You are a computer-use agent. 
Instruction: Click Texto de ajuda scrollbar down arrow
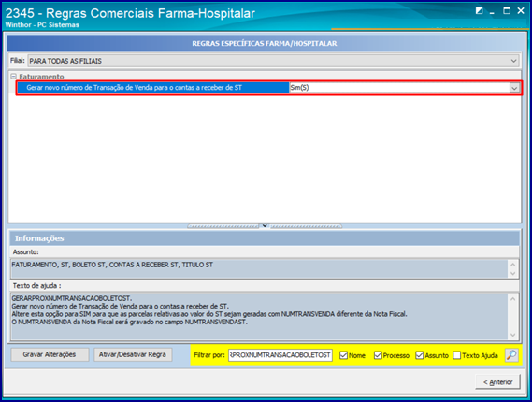(x=512, y=335)
